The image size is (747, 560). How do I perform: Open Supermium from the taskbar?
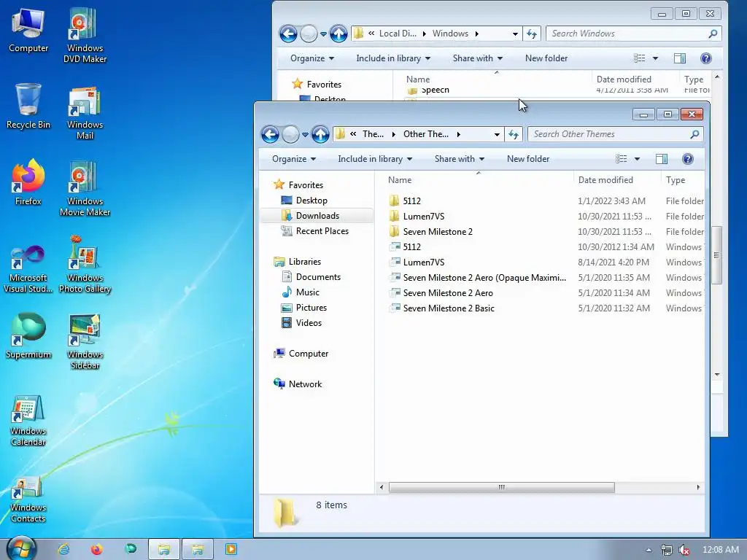(130, 549)
